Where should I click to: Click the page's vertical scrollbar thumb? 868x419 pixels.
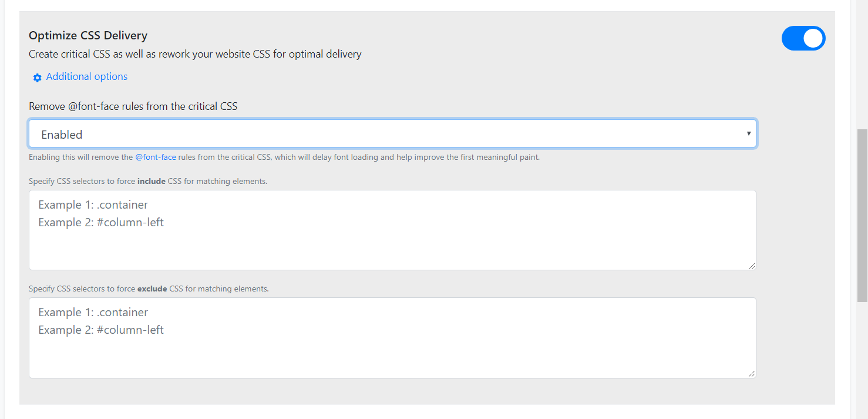pyautogui.click(x=862, y=216)
